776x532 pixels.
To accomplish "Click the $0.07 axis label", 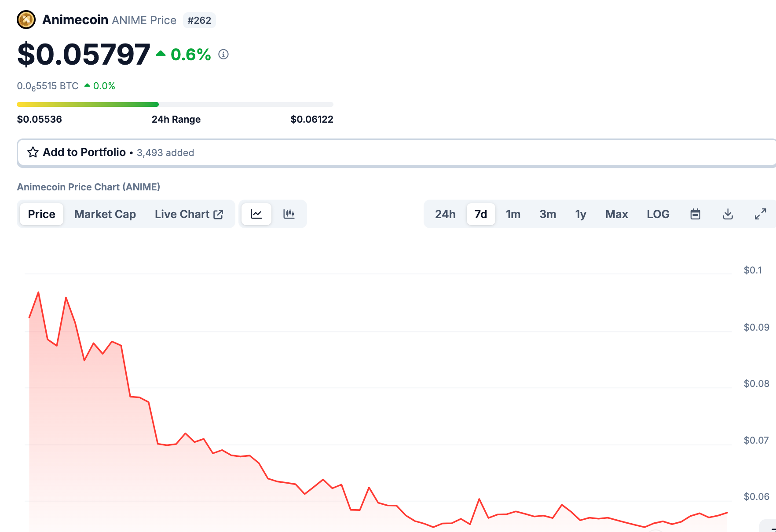I will click(756, 440).
